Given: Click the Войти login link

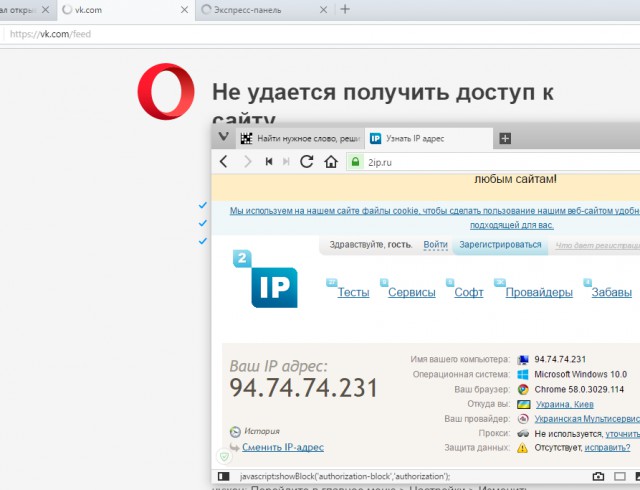Looking at the screenshot, I should click(x=436, y=245).
